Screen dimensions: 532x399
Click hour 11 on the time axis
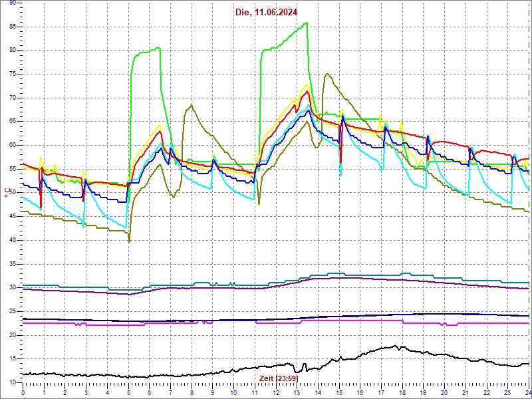(255, 392)
